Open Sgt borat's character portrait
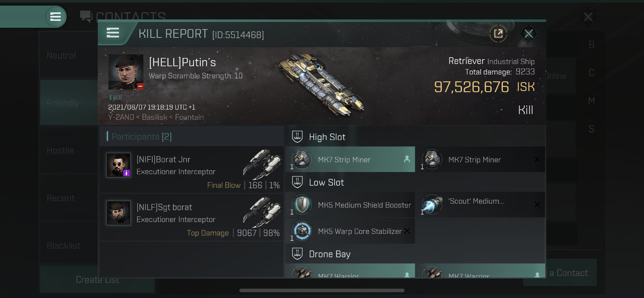644x298 pixels. [x=118, y=213]
